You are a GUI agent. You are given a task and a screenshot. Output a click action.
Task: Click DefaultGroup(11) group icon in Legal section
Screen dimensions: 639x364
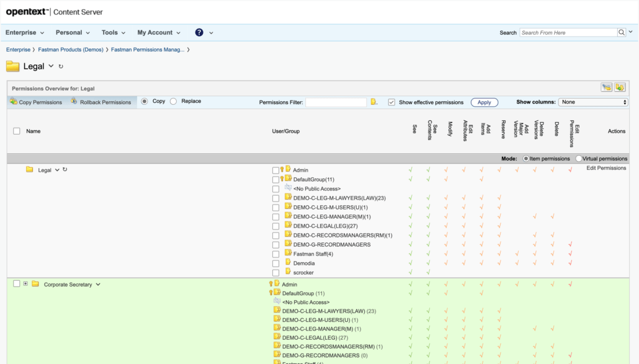click(x=288, y=179)
